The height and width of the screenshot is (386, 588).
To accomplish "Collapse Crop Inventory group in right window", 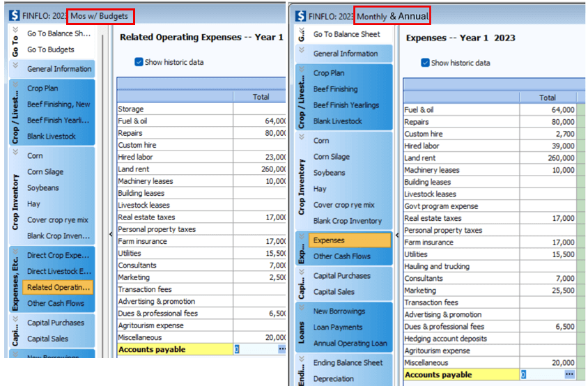I will click(302, 137).
